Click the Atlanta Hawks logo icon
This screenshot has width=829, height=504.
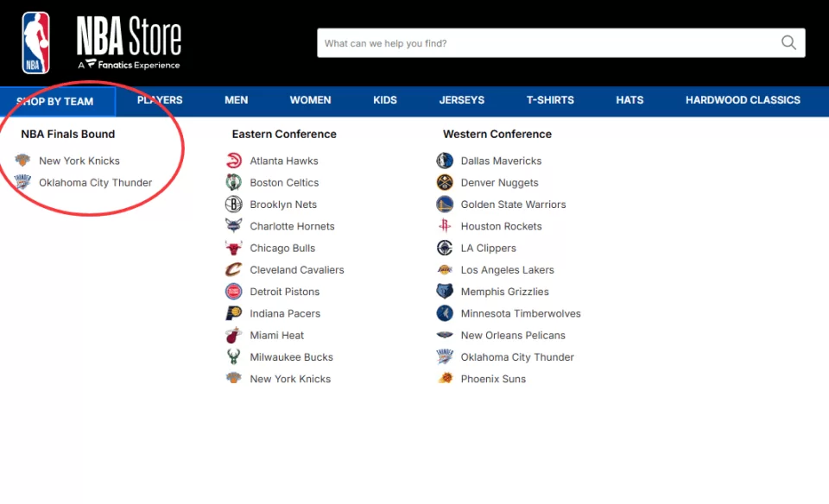click(x=234, y=161)
